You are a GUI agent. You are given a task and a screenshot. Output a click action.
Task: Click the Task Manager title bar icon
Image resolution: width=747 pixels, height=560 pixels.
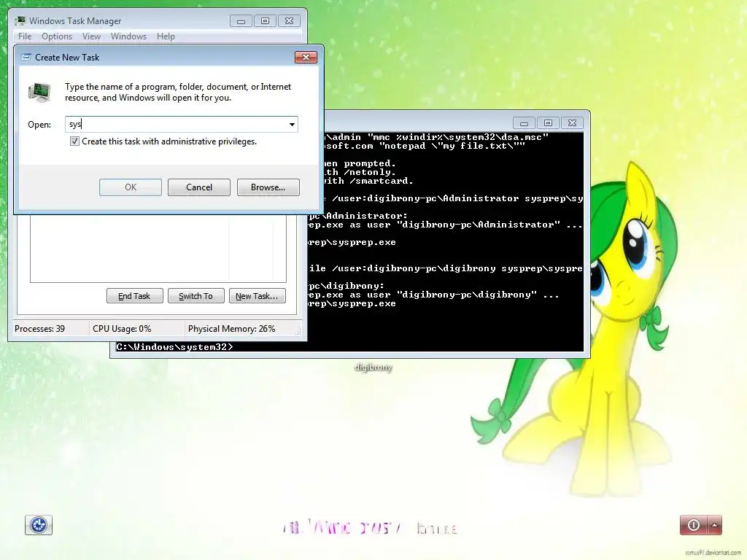tap(20, 20)
